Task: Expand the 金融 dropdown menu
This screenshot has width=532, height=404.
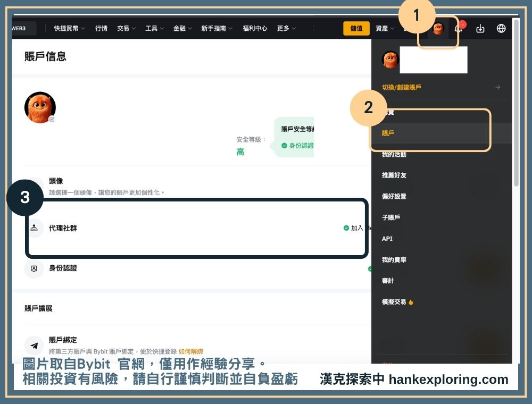Action: (182, 29)
